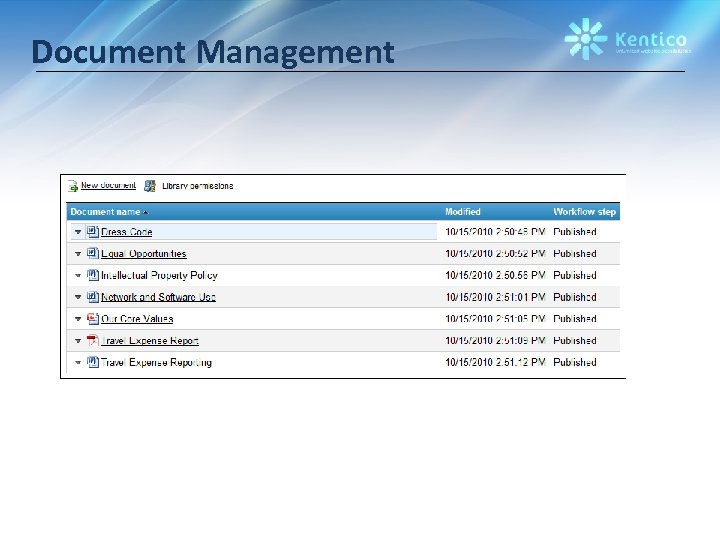Click Published status of Our Core Values
The image size is (720, 540).
(x=575, y=319)
